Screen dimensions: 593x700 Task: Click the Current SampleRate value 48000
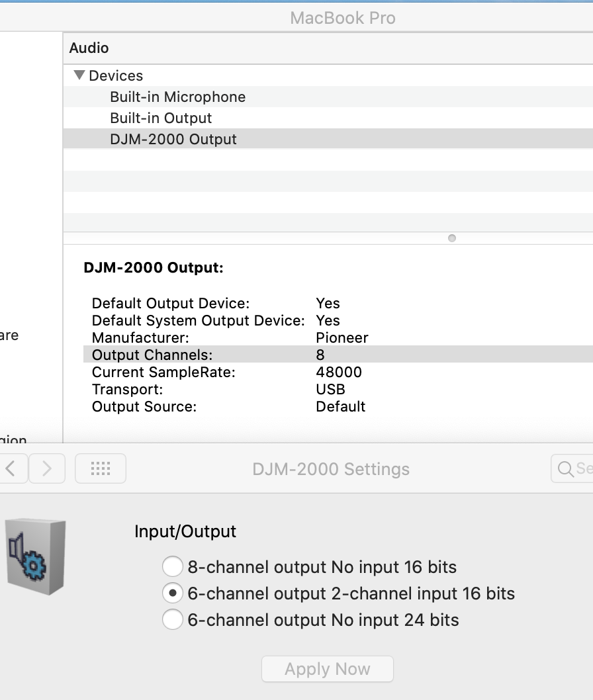point(339,372)
